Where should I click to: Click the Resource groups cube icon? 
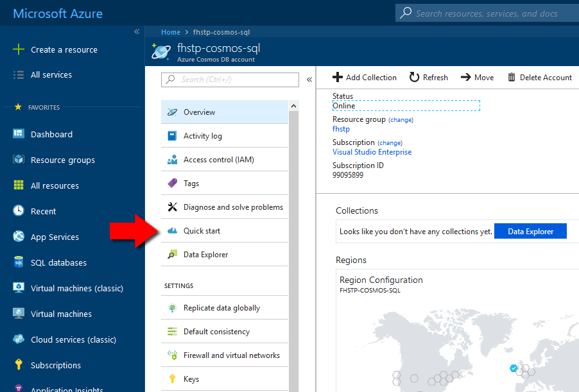(x=19, y=160)
